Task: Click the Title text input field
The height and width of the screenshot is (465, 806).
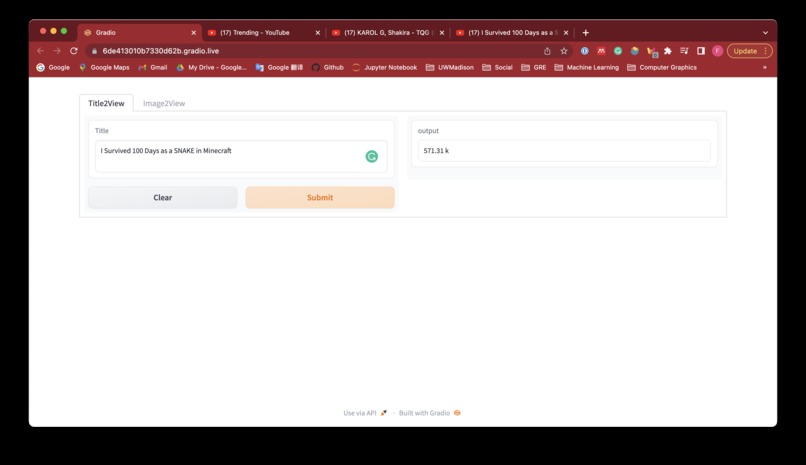Action: 241,156
